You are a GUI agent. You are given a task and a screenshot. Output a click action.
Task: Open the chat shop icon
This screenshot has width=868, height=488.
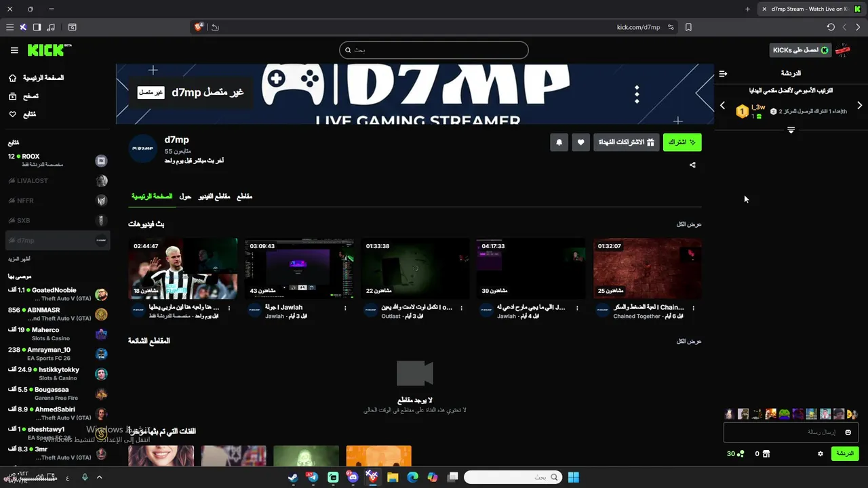[x=766, y=453]
